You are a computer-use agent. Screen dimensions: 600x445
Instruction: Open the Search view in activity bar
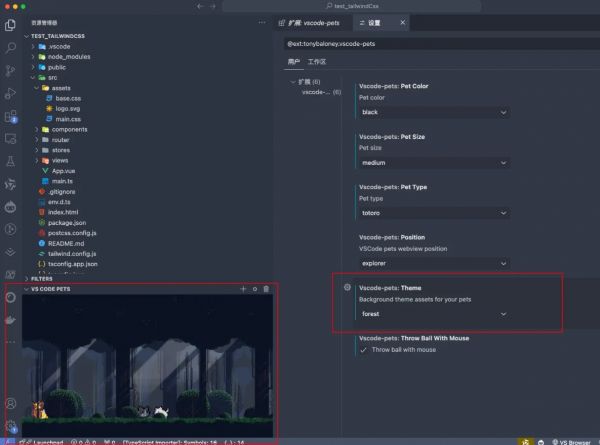click(x=11, y=47)
